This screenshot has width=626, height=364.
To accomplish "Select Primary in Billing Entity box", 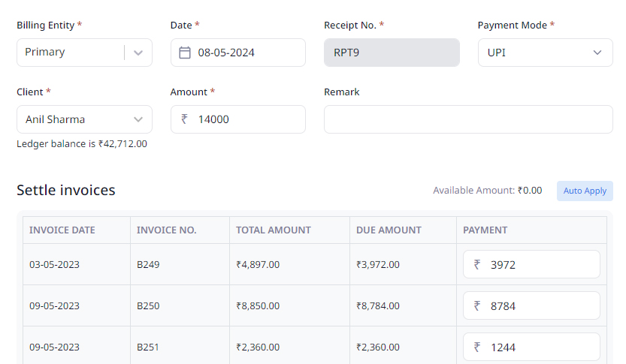I will tap(45, 53).
